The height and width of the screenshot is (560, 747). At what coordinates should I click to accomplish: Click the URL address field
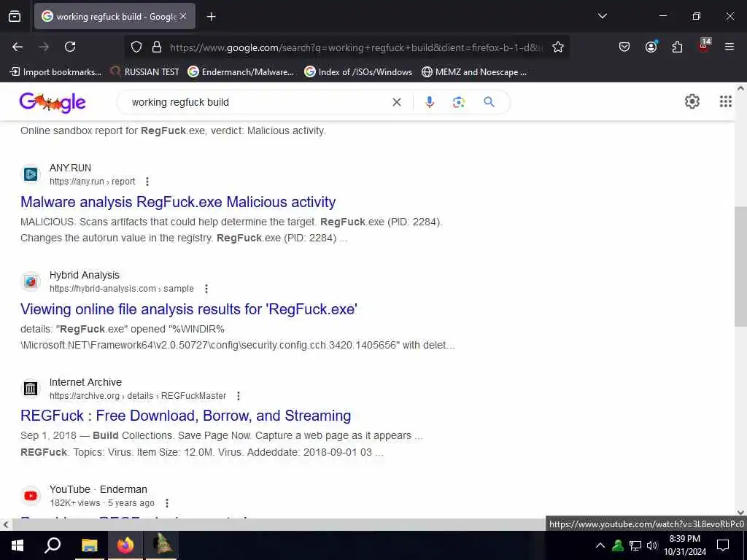click(x=356, y=47)
